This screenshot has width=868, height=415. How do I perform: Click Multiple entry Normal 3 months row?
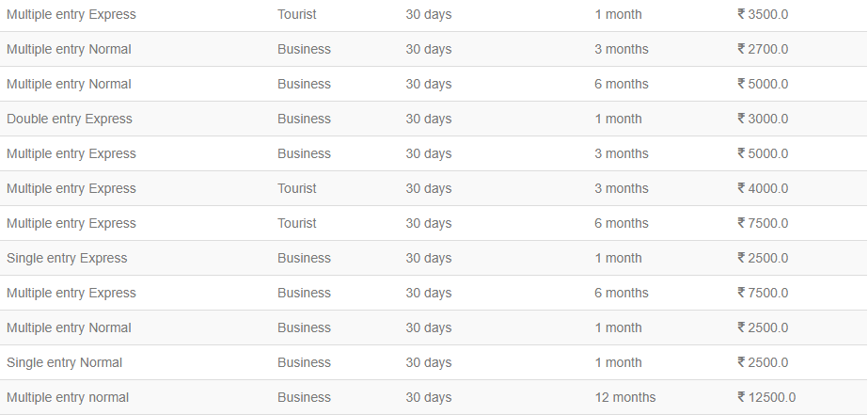434,49
